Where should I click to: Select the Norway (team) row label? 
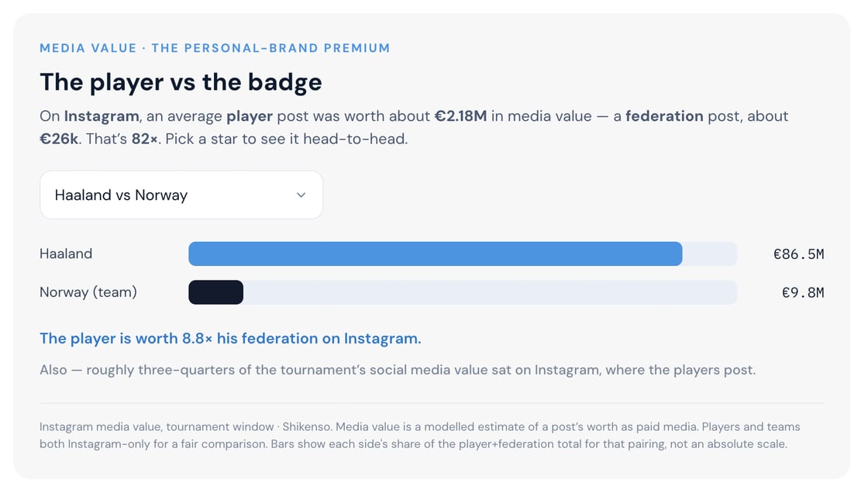pyautogui.click(x=88, y=292)
